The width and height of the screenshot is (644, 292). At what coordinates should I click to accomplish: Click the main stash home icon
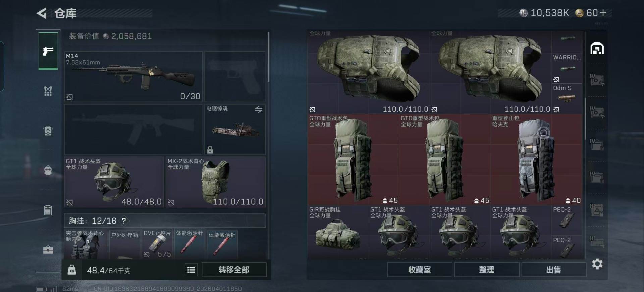597,49
